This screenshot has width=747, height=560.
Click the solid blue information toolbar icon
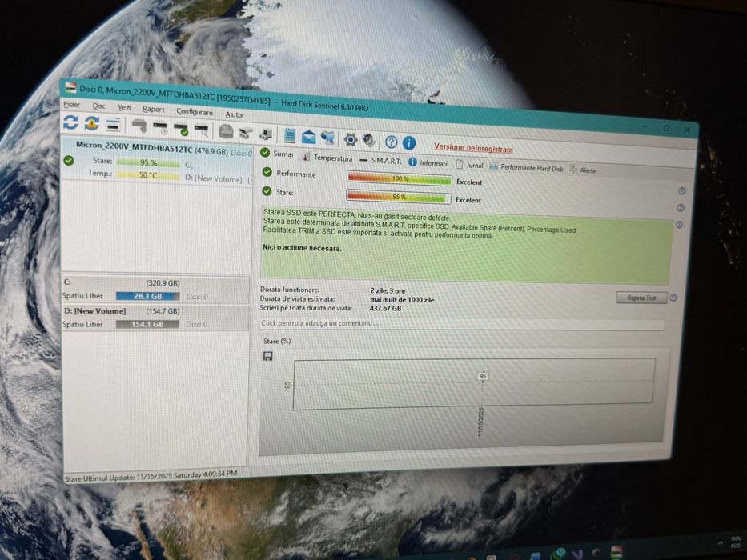409,143
